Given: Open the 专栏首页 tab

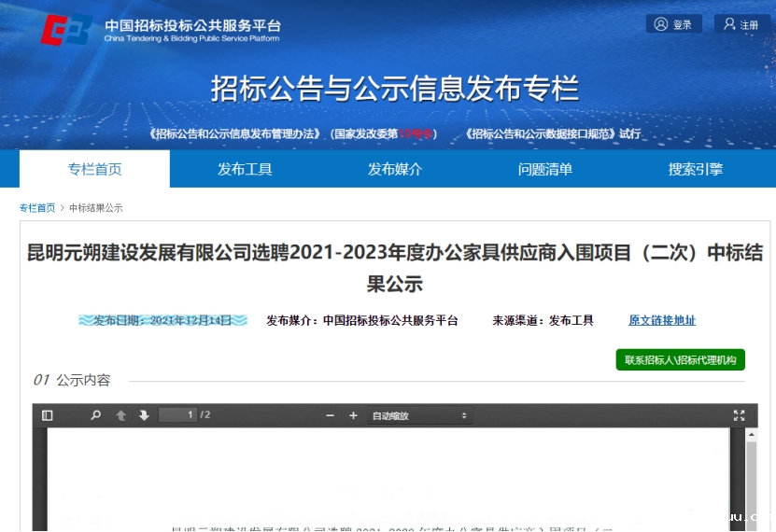Looking at the screenshot, I should pos(94,169).
